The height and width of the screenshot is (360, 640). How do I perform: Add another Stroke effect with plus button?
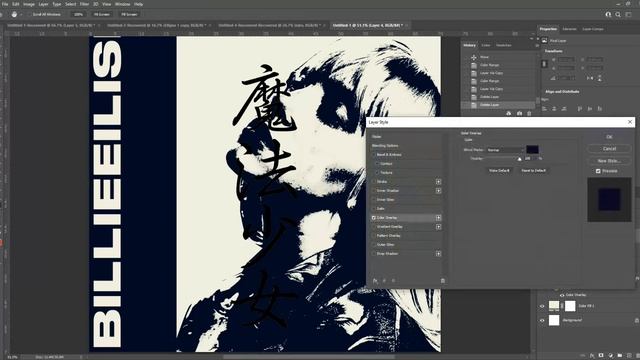tap(438, 182)
